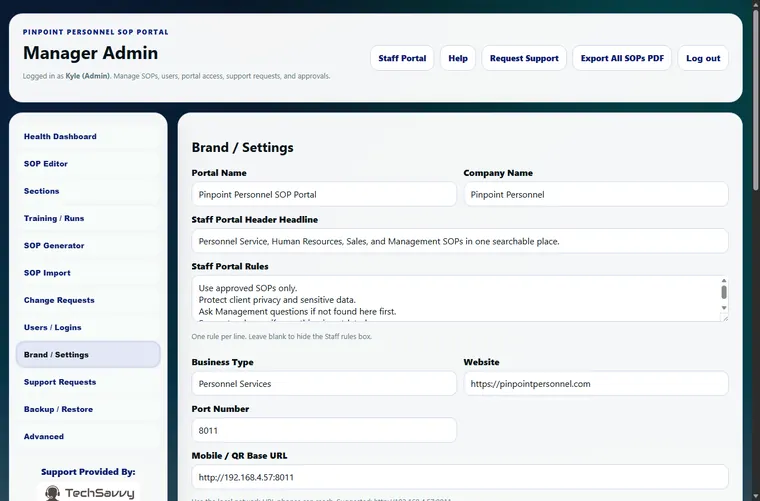Go to Backup / Restore

(x=88, y=409)
